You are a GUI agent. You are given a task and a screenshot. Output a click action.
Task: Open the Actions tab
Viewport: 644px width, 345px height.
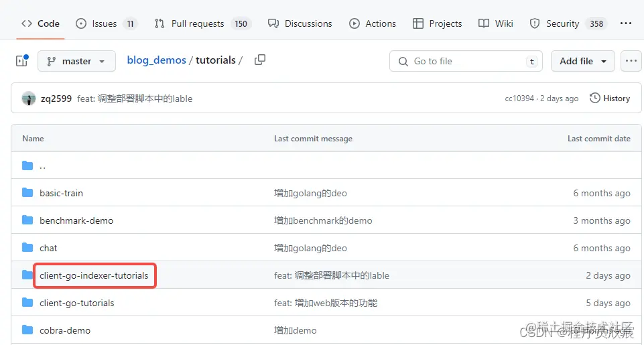372,23
